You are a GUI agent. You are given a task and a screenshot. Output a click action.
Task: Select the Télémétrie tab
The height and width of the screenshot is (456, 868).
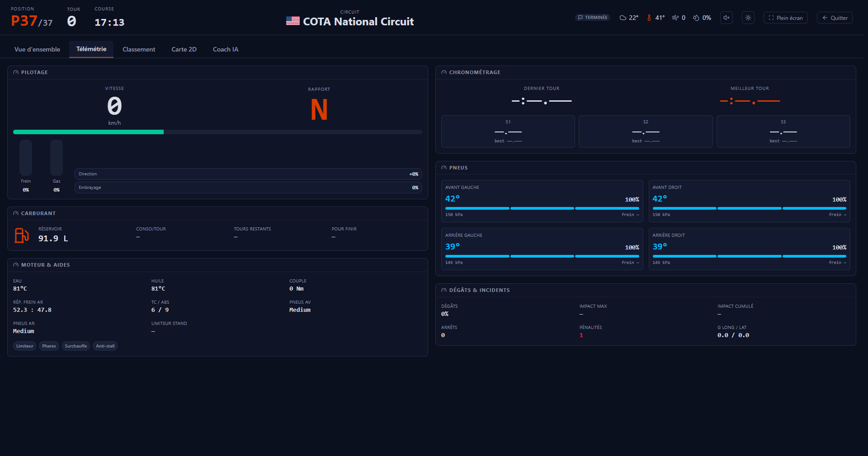click(91, 49)
